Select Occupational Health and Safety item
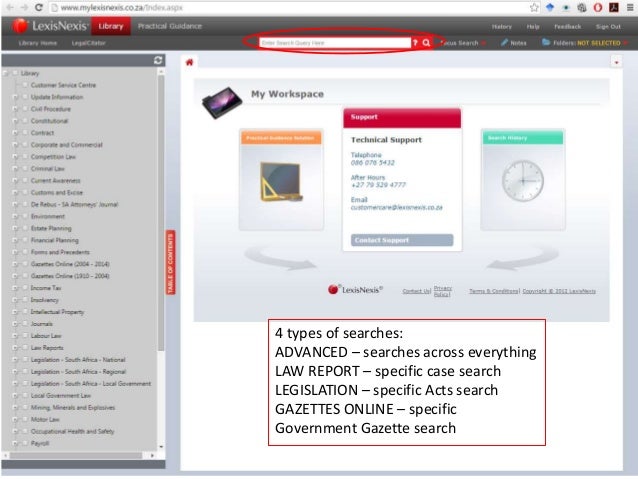The width and height of the screenshot is (638, 479). [x=72, y=431]
